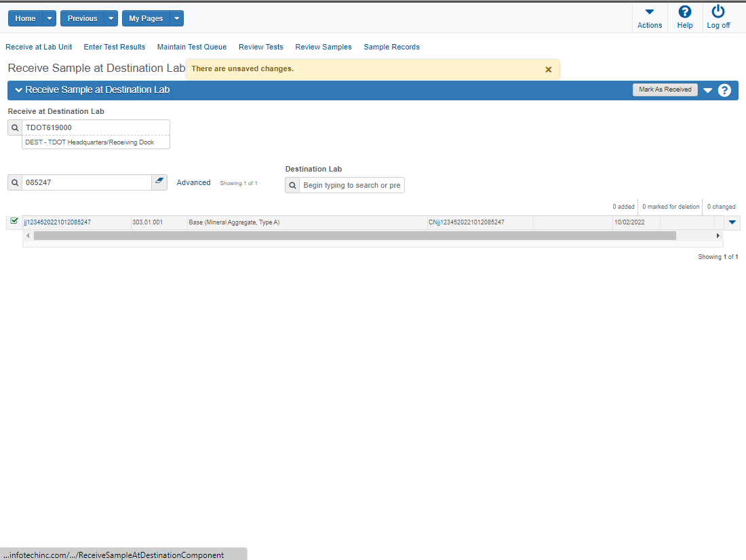Open the Help icon in top bar

[x=685, y=12]
